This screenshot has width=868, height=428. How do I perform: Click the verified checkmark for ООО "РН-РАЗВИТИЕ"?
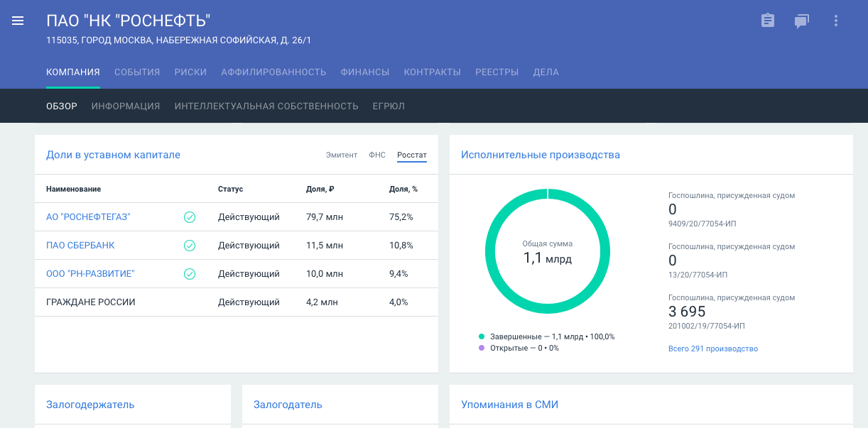(x=190, y=274)
